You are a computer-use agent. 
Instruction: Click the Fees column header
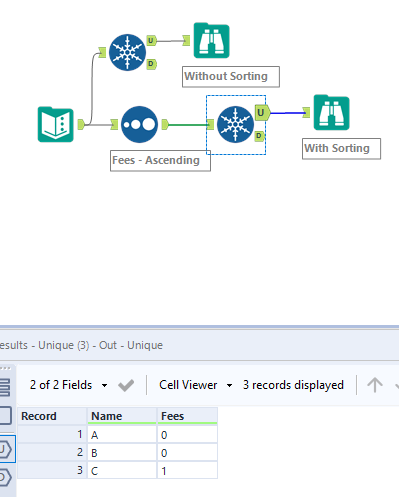pos(187,416)
